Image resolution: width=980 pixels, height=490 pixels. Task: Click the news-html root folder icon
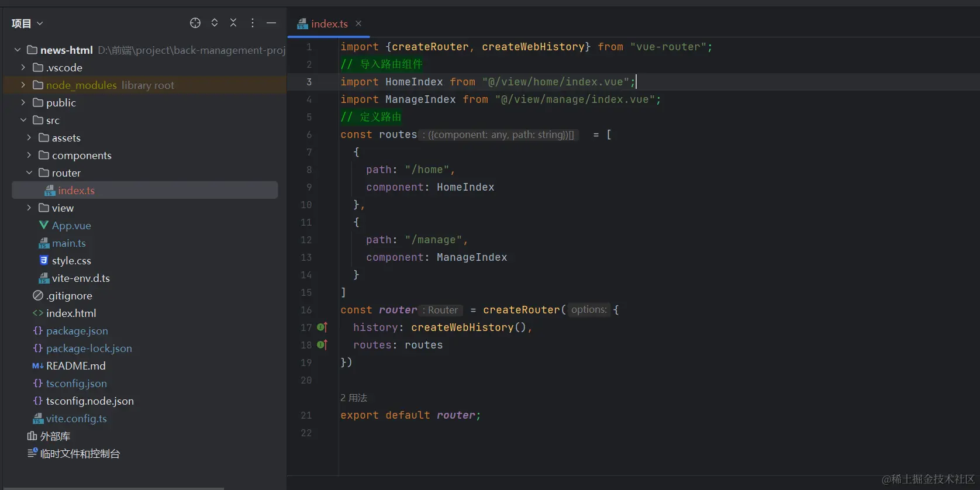click(32, 50)
